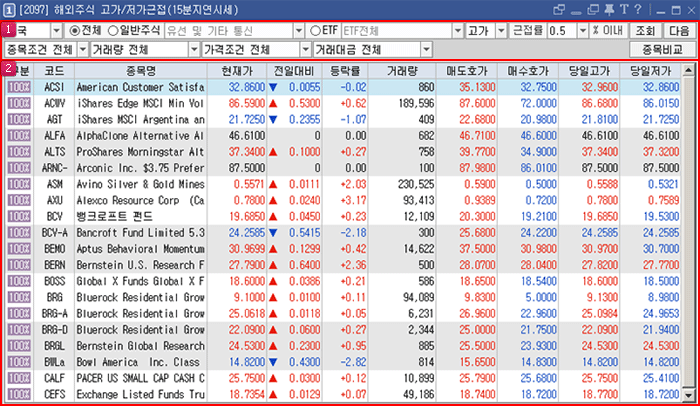Click the 조회 search button

pyautogui.click(x=645, y=31)
